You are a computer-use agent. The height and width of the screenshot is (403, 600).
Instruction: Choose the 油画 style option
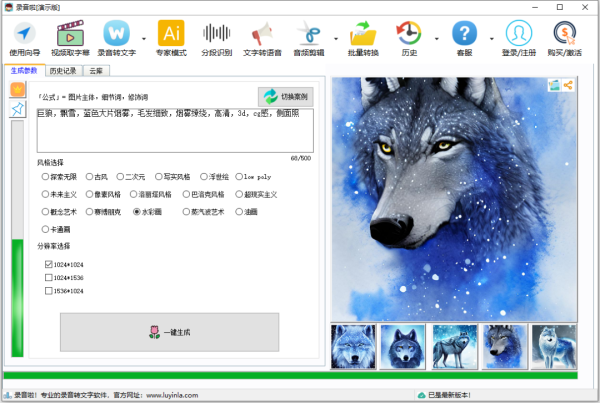[240, 212]
